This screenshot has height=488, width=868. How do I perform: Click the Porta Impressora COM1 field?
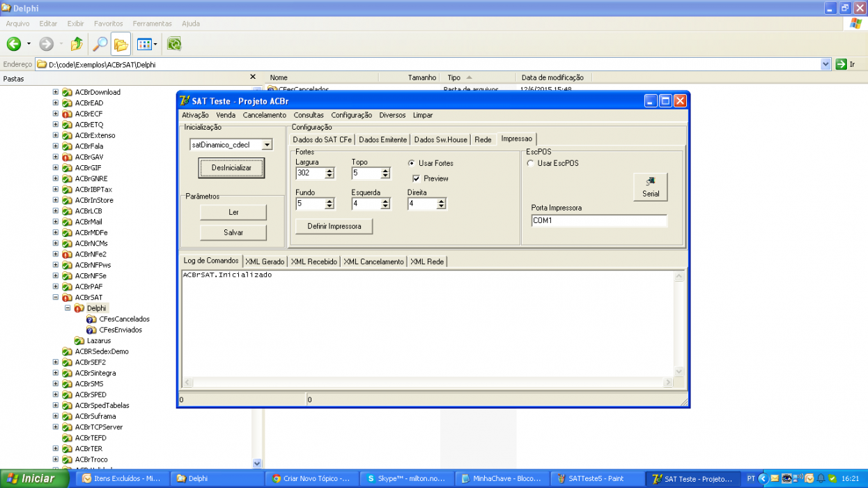coord(598,220)
